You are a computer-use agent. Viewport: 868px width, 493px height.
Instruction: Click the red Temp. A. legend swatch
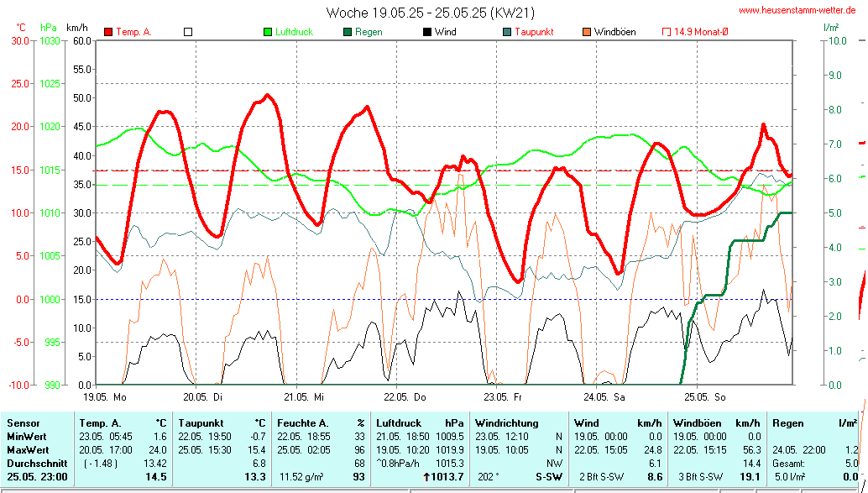(108, 32)
